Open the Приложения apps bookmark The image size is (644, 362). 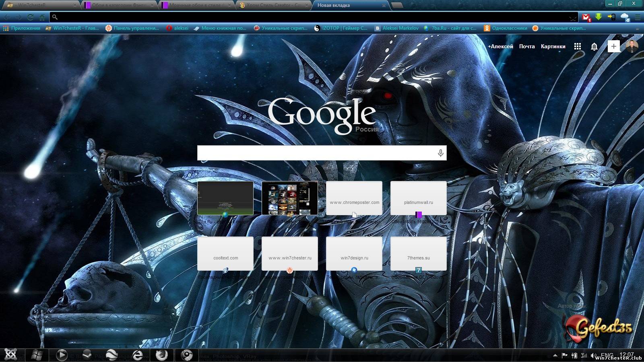tap(22, 28)
